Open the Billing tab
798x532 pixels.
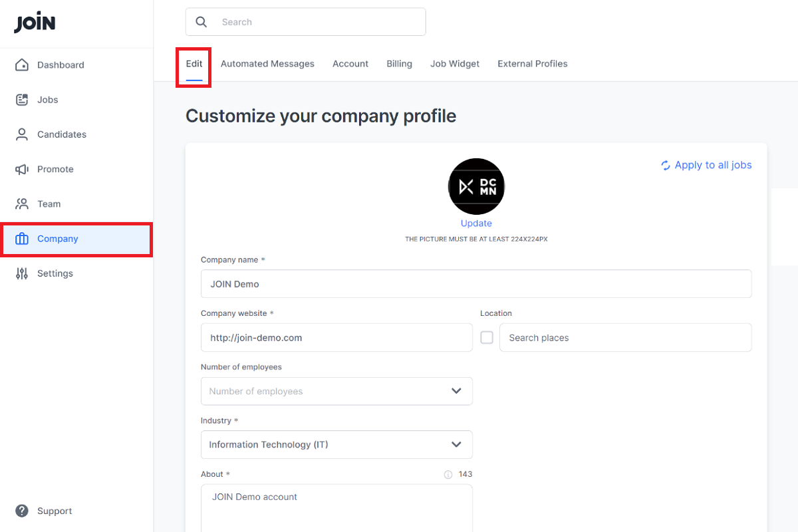point(399,64)
